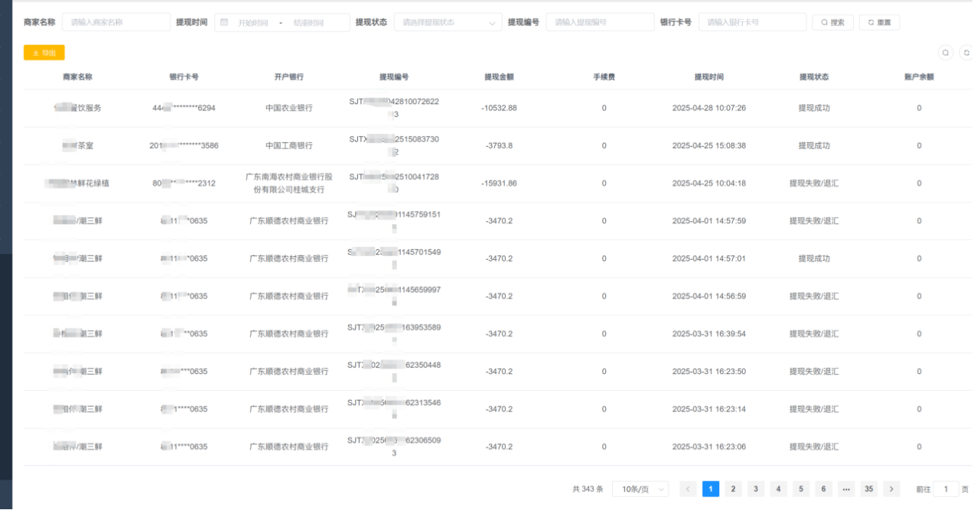This screenshot has width=980, height=510.
Task: Click the time 2025-04-25 15:08:38
Action: [x=709, y=145]
